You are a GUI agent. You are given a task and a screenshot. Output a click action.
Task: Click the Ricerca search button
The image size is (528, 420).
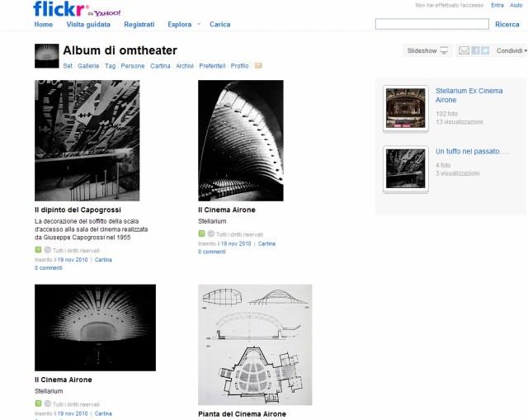pyautogui.click(x=507, y=24)
